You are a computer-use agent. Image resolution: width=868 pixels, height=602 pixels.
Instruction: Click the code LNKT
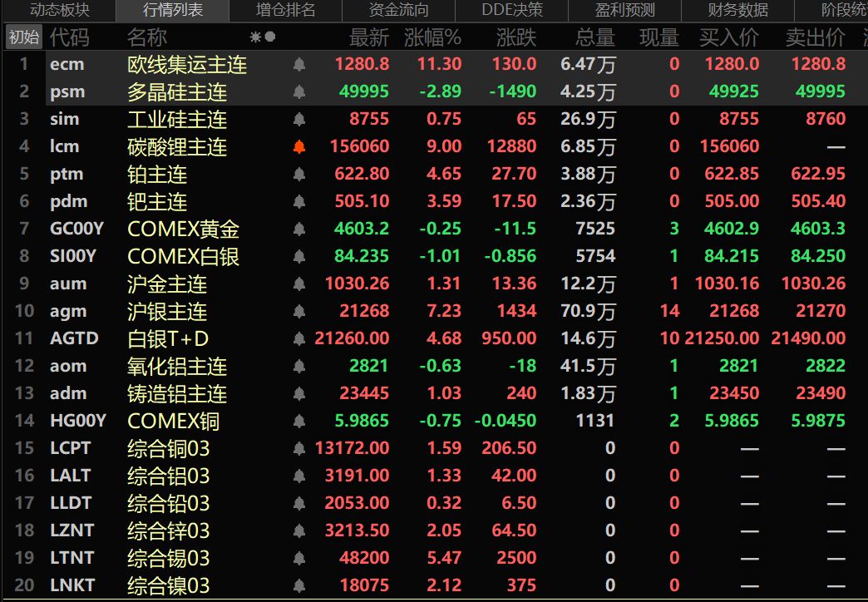[x=72, y=585]
